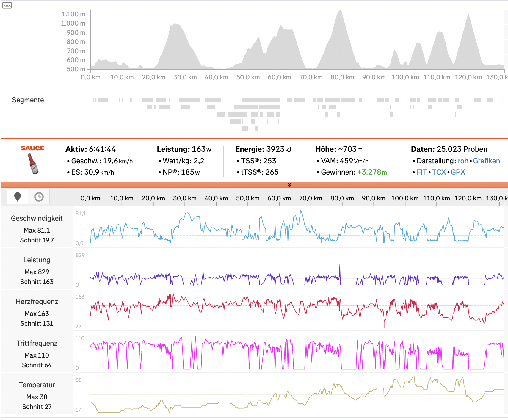Click the 'Herzfrequenz' chart label

point(37,302)
